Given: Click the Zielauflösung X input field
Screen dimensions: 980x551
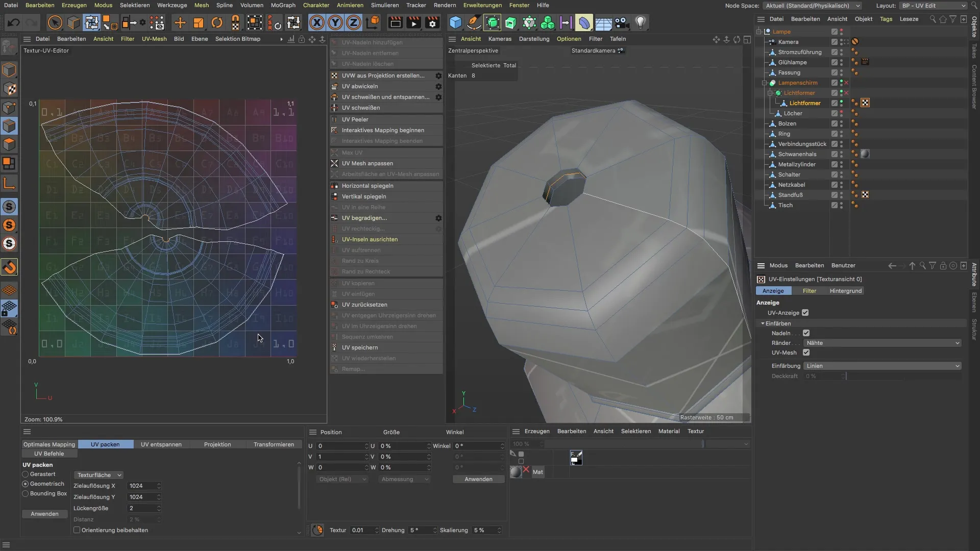Looking at the screenshot, I should coord(143,486).
